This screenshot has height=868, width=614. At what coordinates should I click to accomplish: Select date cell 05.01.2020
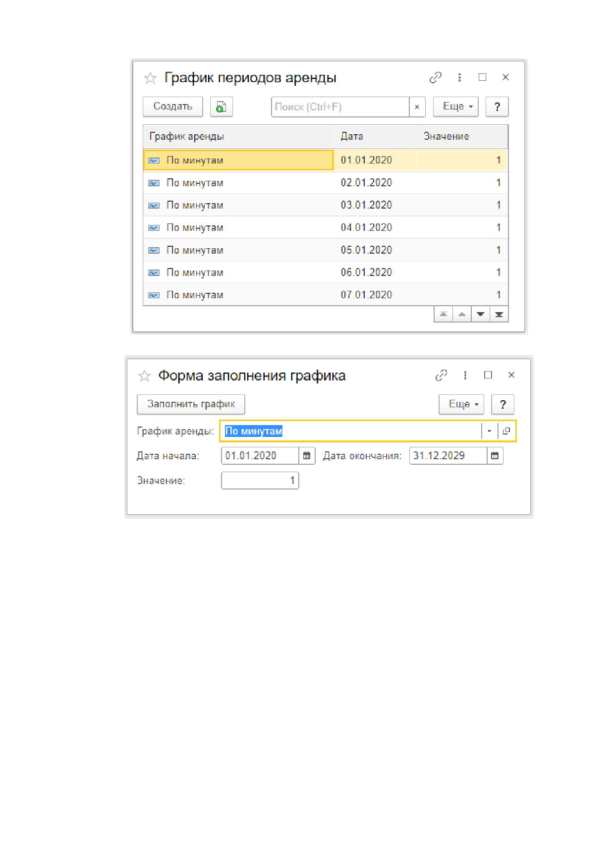376,250
